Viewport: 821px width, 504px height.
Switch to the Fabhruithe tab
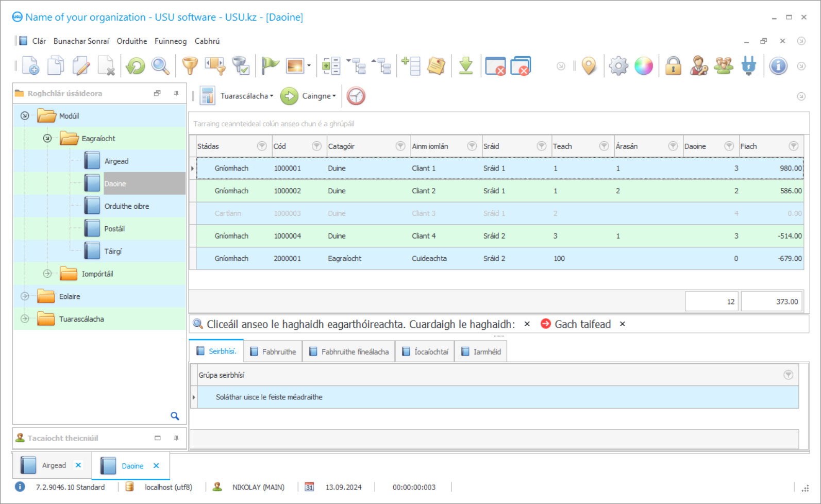[273, 351]
